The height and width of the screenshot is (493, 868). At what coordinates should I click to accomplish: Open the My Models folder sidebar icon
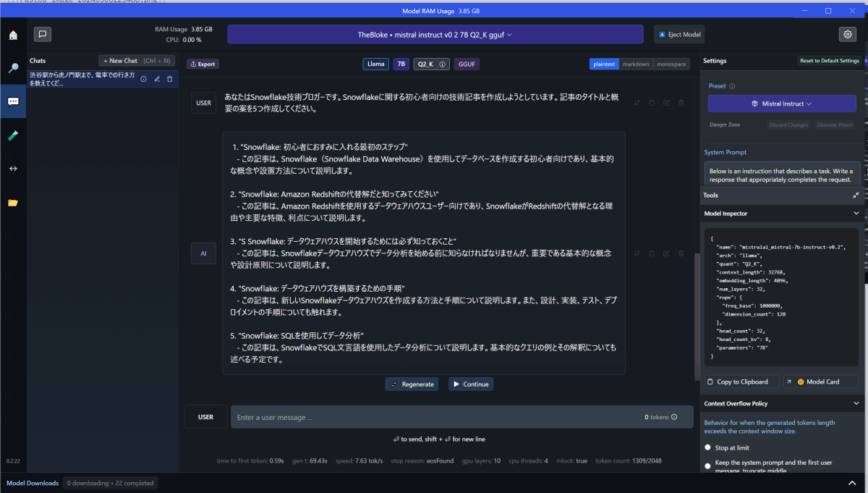click(13, 203)
